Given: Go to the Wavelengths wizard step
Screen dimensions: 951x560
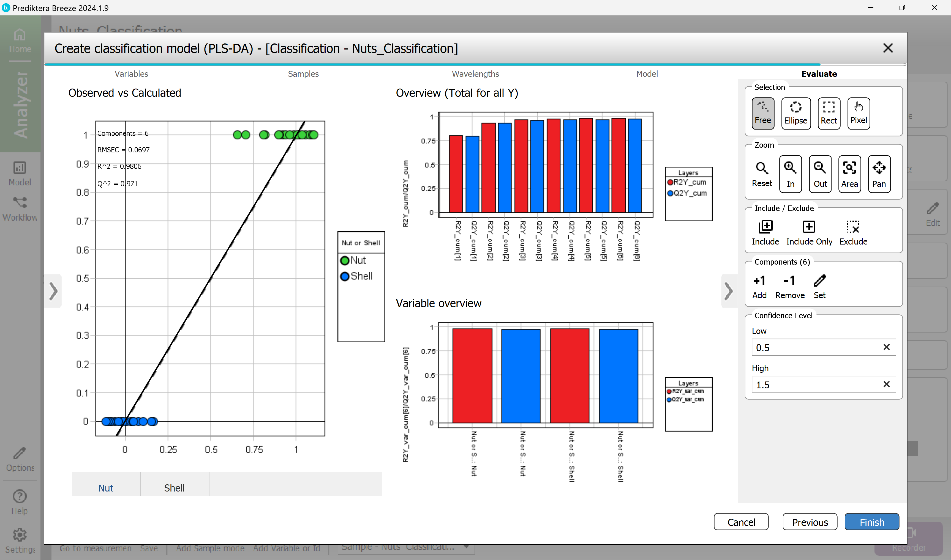Looking at the screenshot, I should click(475, 74).
